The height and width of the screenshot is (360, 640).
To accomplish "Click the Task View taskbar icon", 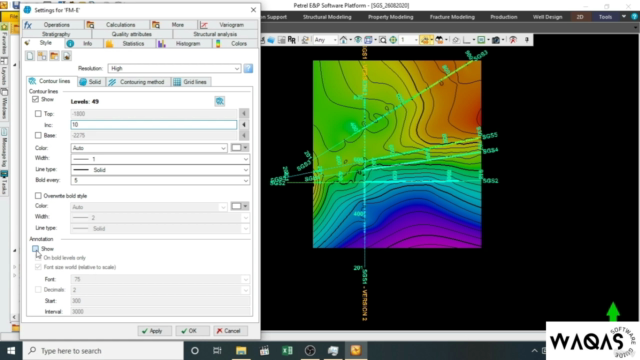I will [217, 351].
